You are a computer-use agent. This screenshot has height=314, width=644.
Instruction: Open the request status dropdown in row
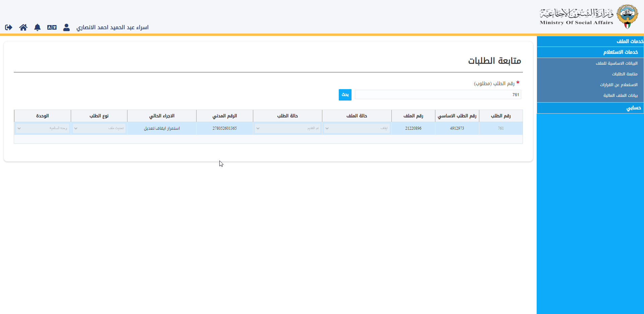(x=287, y=128)
